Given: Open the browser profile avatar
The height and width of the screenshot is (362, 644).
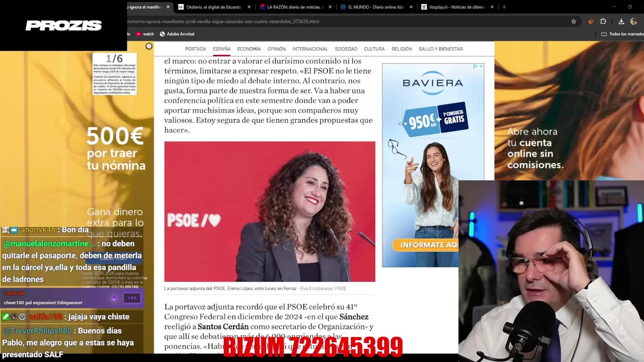Looking at the screenshot, I should tap(634, 22).
